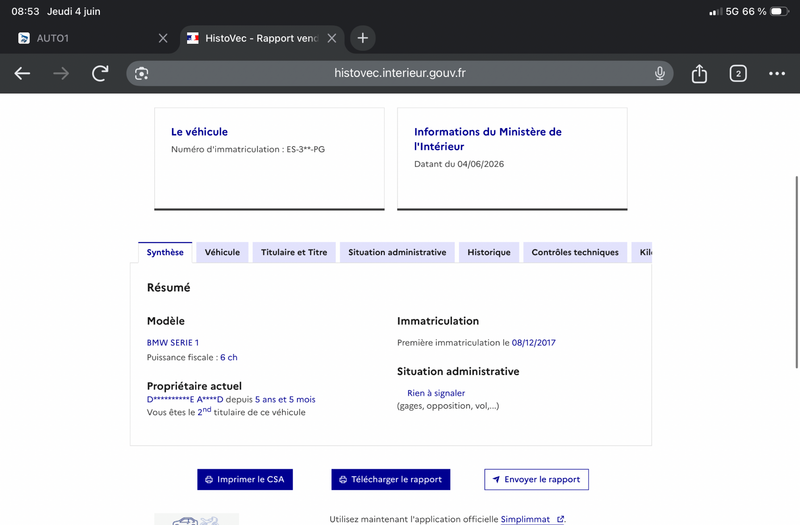This screenshot has height=525, width=800.
Task: Show the open tabs counter
Action: click(738, 73)
